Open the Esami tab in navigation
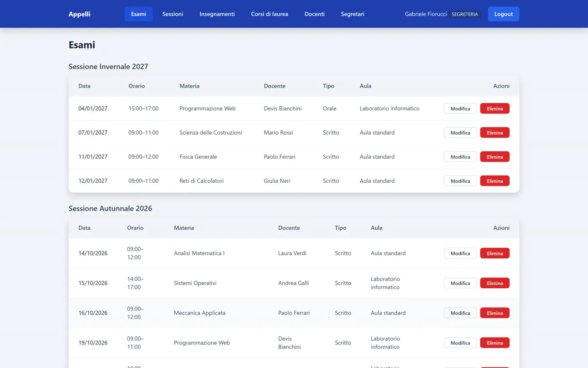588x368 pixels. click(x=139, y=14)
